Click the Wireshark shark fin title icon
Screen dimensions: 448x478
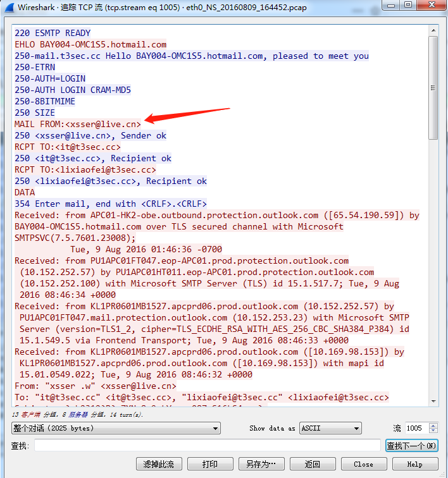tap(9, 8)
